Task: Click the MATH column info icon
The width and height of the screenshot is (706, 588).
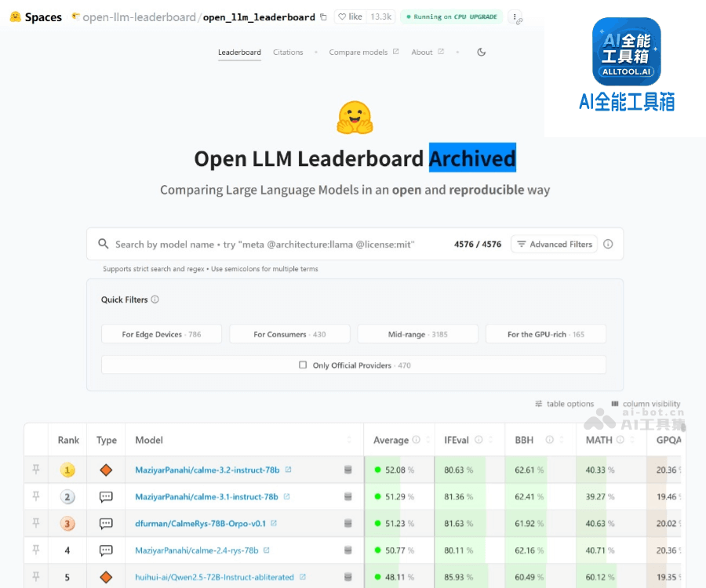Action: pos(620,440)
